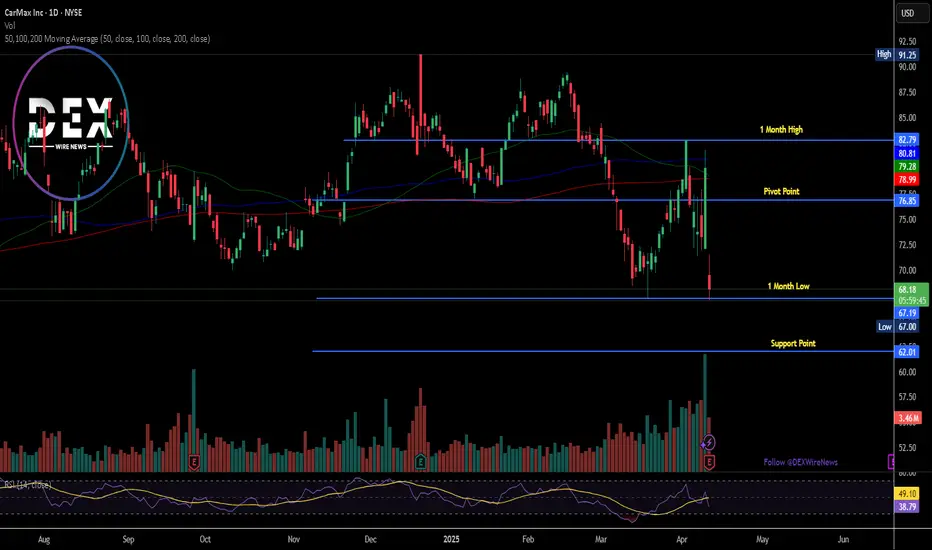This screenshot has width=932, height=550.
Task: Click the Feb label on time axis
Action: coord(528,539)
